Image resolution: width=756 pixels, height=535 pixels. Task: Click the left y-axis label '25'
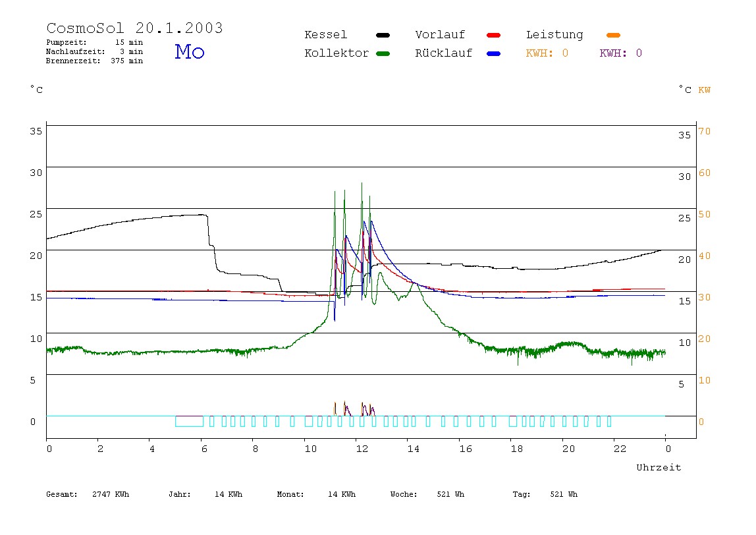point(36,214)
